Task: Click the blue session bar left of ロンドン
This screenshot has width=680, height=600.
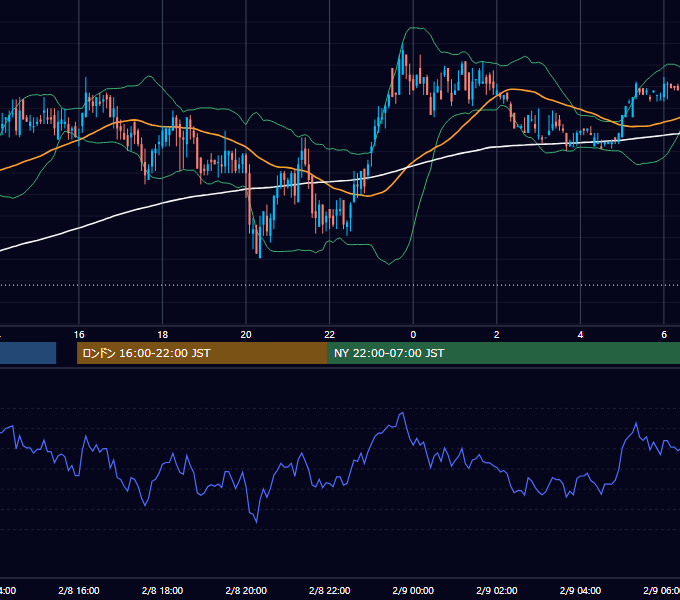Action: coord(28,353)
